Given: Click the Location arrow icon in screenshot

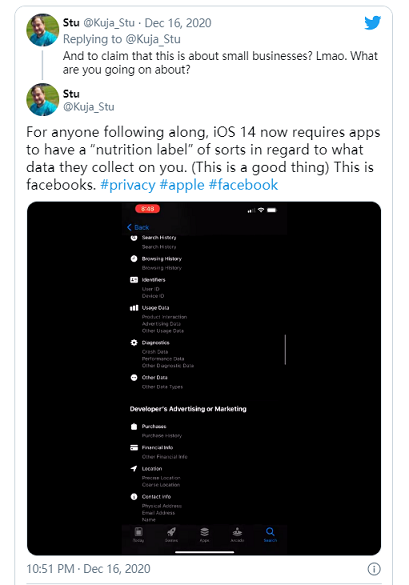Looking at the screenshot, I should click(134, 469).
